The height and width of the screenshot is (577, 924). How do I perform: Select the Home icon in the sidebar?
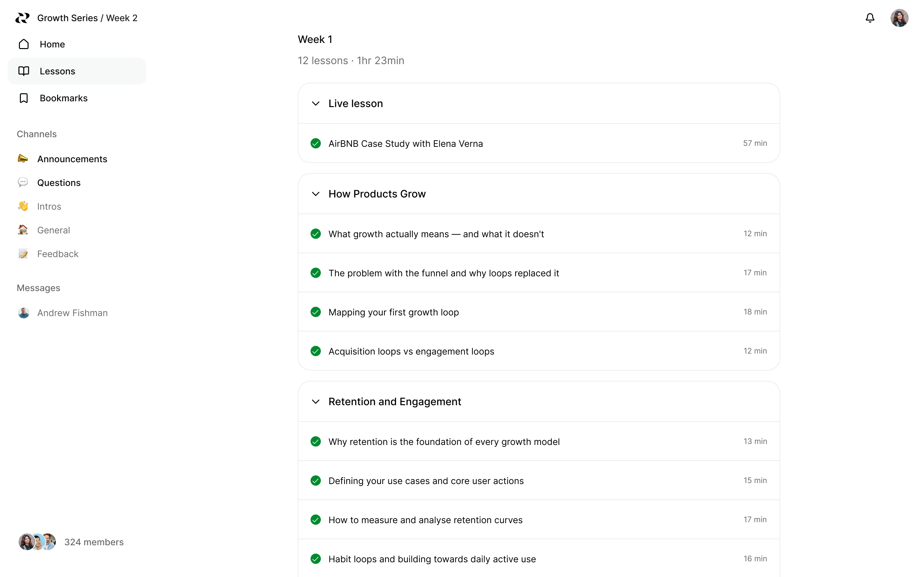click(24, 44)
